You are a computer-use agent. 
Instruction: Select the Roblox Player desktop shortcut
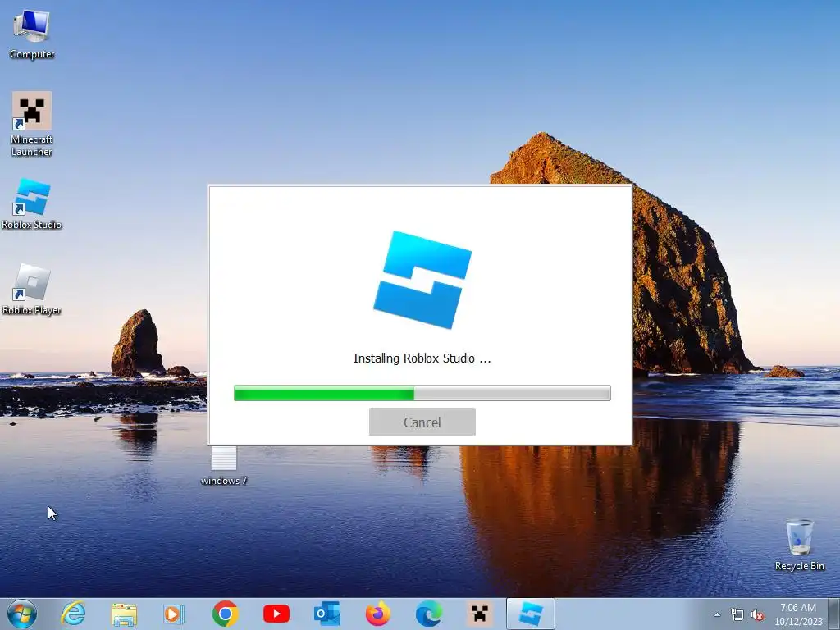(32, 290)
